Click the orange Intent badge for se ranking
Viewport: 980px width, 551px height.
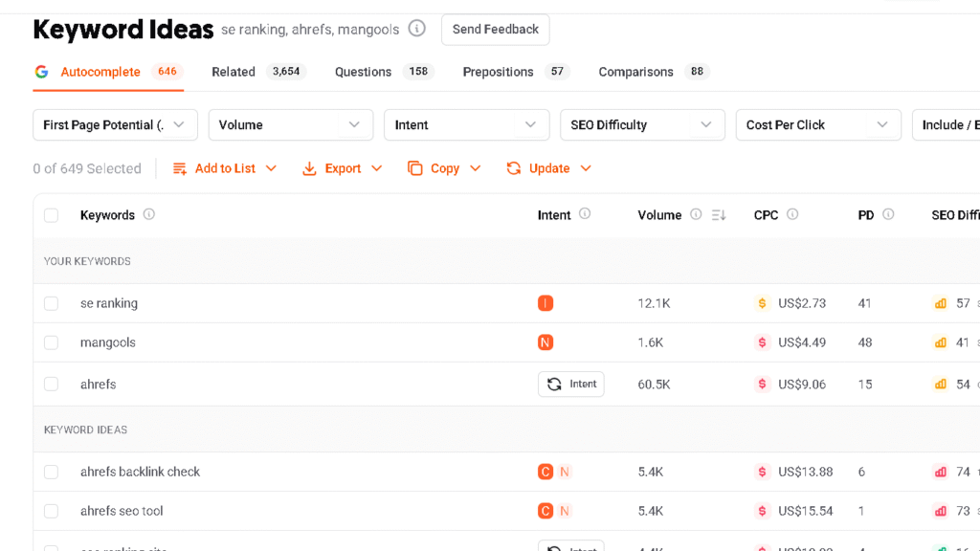pyautogui.click(x=546, y=303)
